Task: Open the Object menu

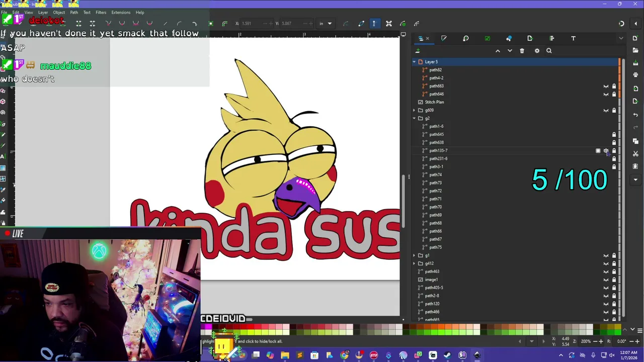Action: 59,13
